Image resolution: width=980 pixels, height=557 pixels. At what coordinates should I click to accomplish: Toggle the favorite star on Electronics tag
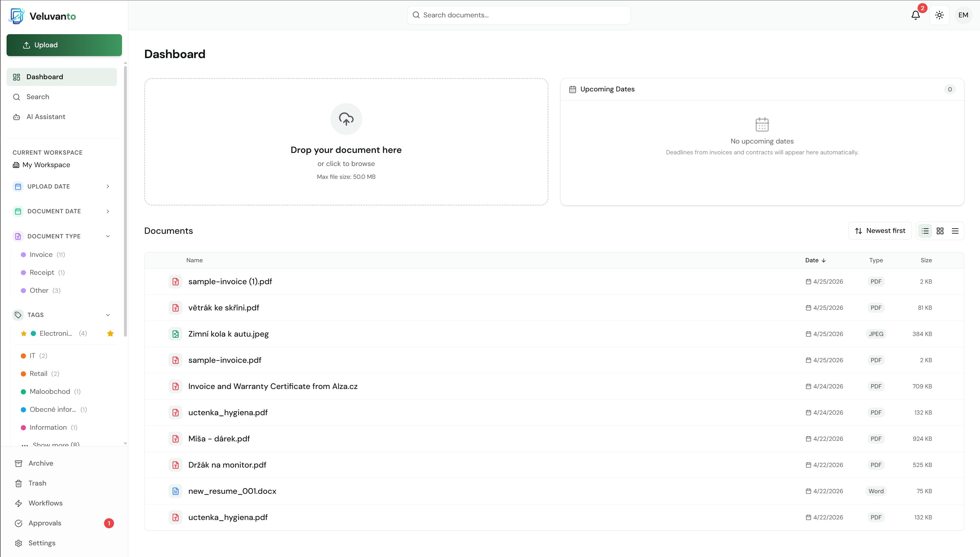[110, 333]
